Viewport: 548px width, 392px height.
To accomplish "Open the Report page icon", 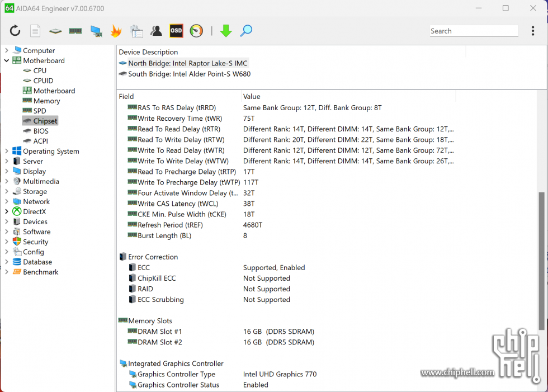I will pos(35,31).
